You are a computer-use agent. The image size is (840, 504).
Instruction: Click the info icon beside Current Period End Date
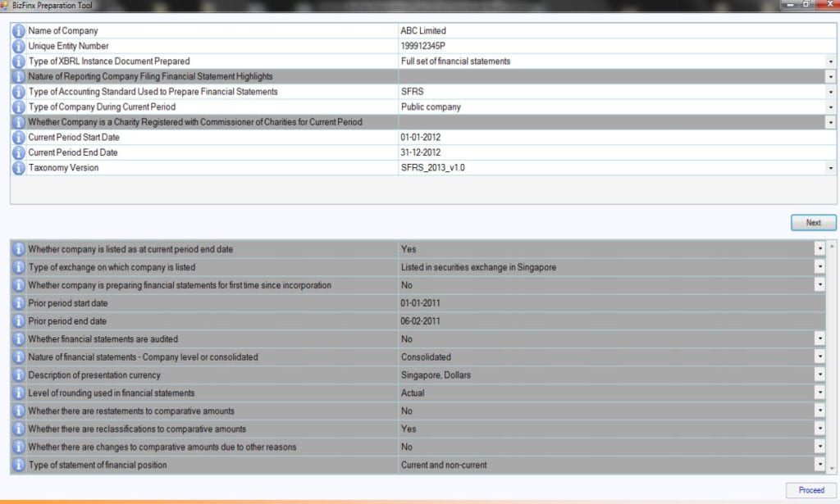tap(17, 152)
